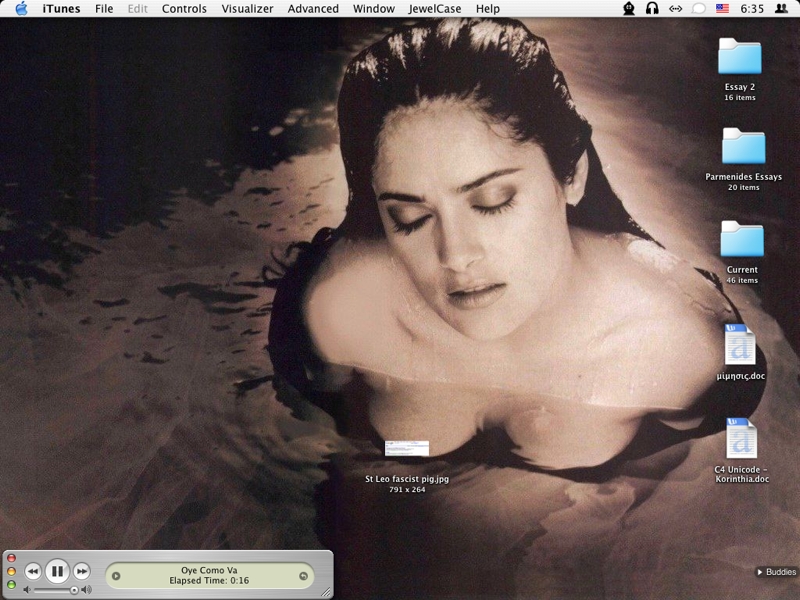Click zoom button to toggle mini player
800x600 pixels.
point(11,584)
